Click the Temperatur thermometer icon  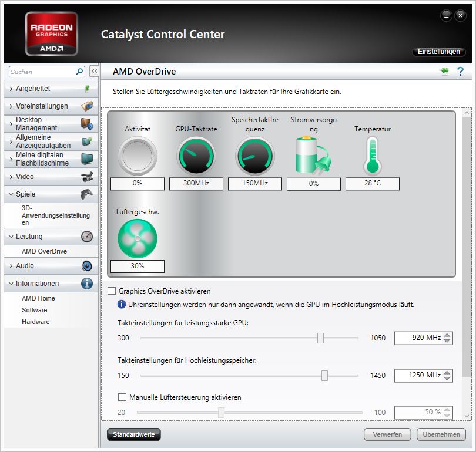point(373,156)
